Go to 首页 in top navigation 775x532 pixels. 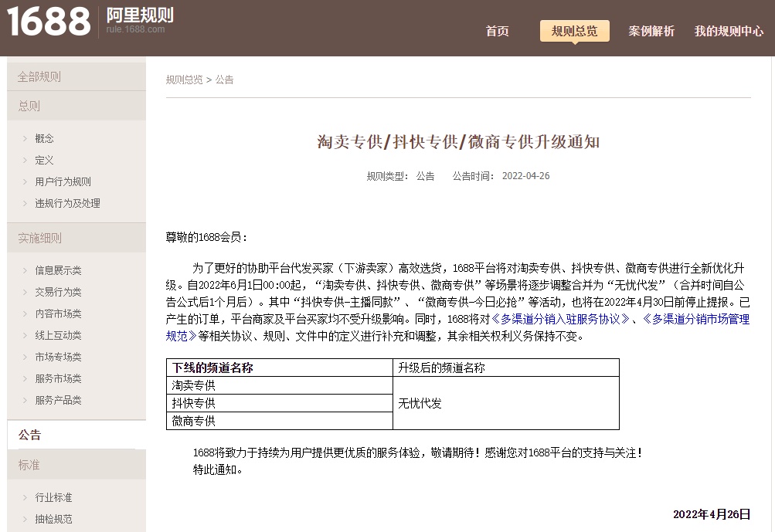[498, 31]
